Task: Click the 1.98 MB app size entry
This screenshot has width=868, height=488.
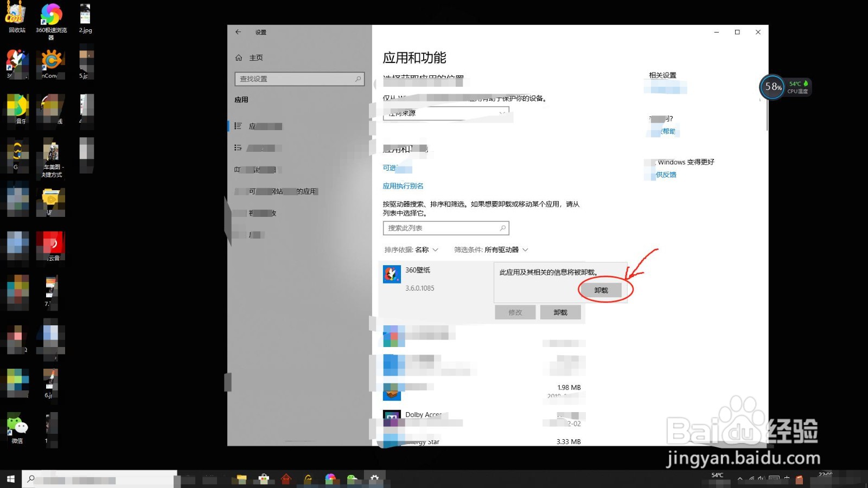Action: (569, 388)
